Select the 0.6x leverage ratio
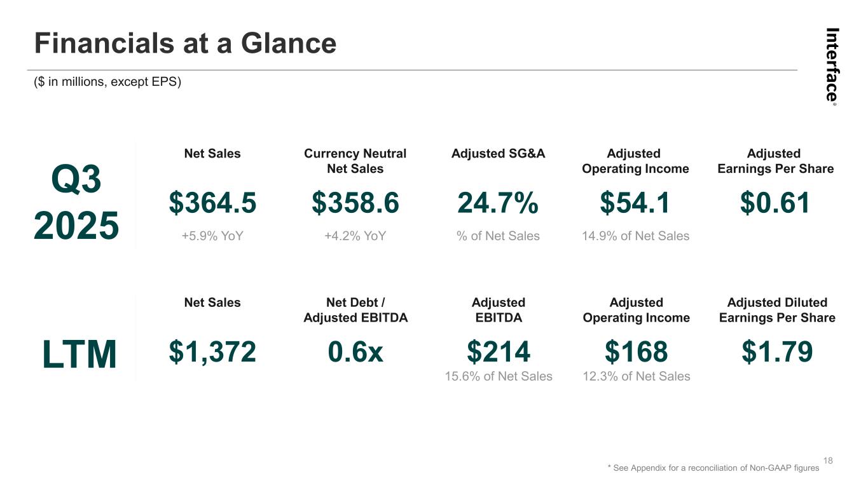This screenshot has height=488, width=868. click(355, 352)
